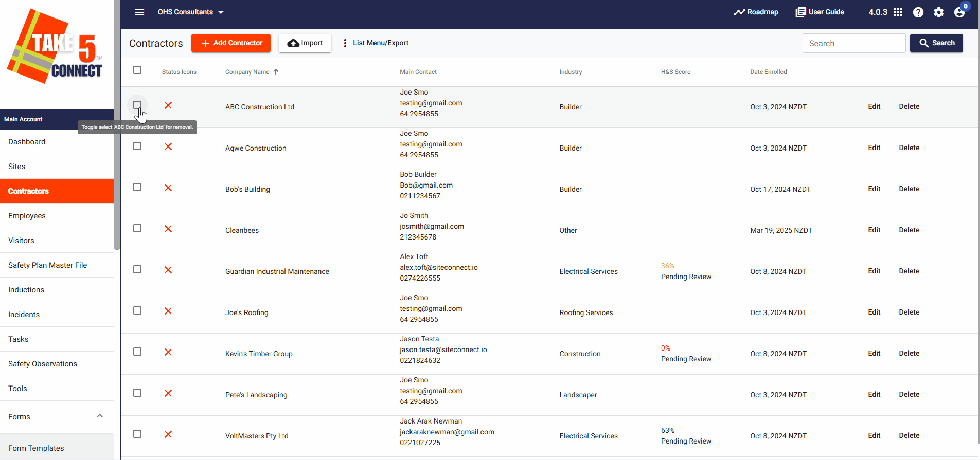Click red X status icon for Cleanbees
The height and width of the screenshot is (460, 980).
click(x=168, y=229)
